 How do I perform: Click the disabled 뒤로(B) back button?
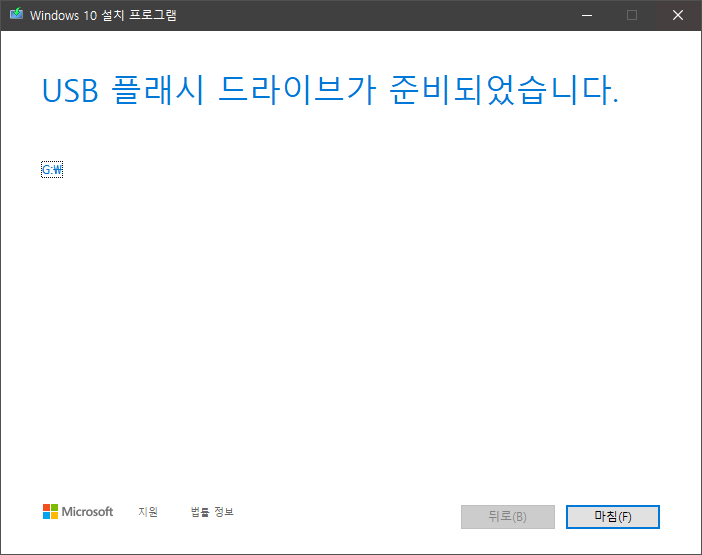click(508, 517)
